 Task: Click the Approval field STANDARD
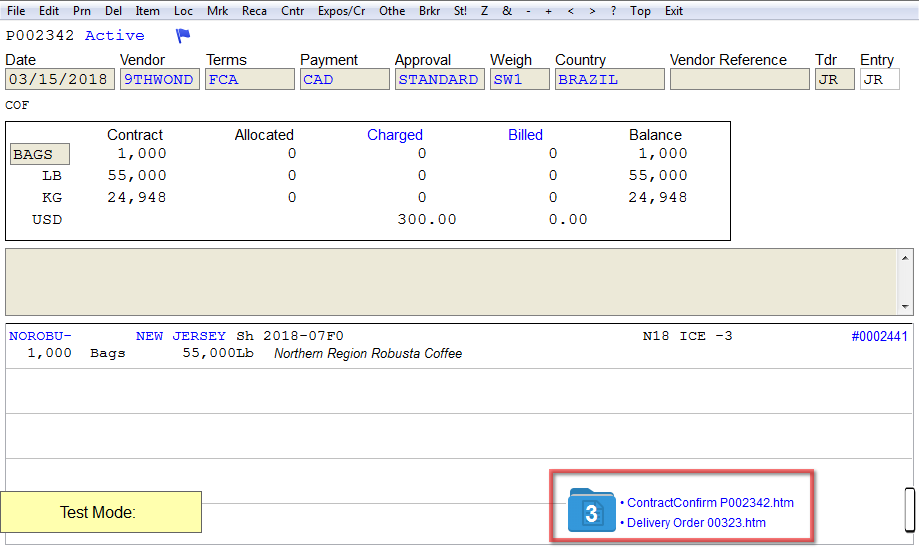point(440,79)
